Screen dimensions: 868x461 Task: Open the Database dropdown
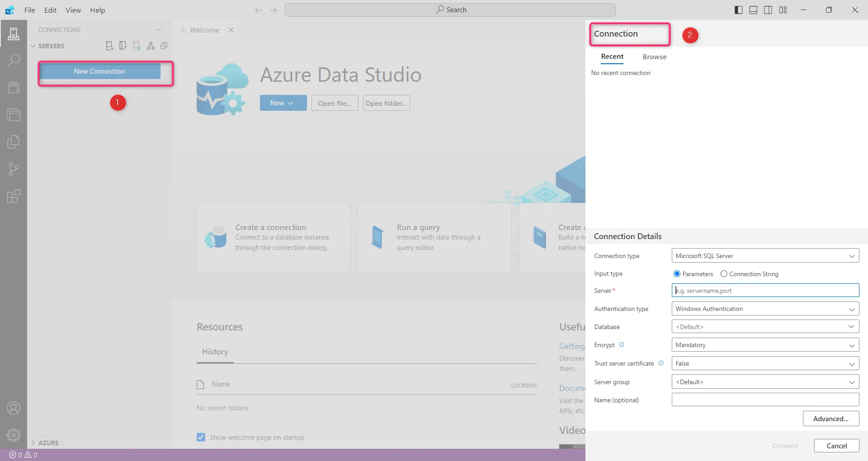pos(765,327)
